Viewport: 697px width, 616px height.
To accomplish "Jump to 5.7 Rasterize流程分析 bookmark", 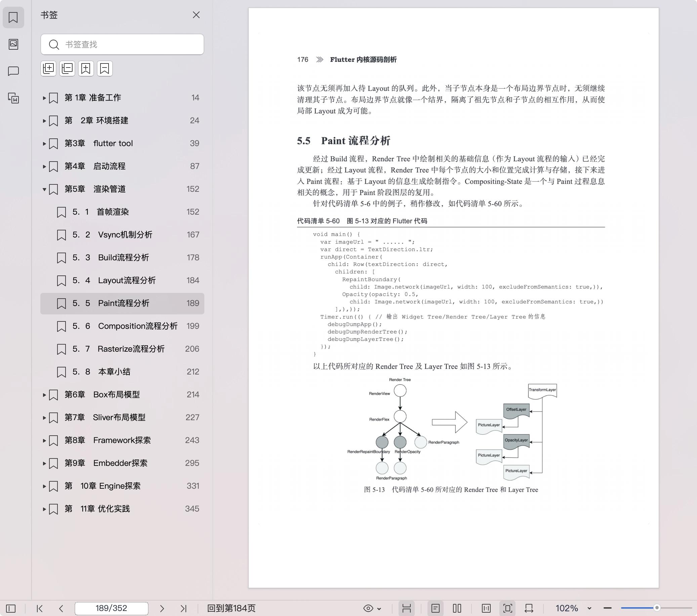I will click(122, 349).
